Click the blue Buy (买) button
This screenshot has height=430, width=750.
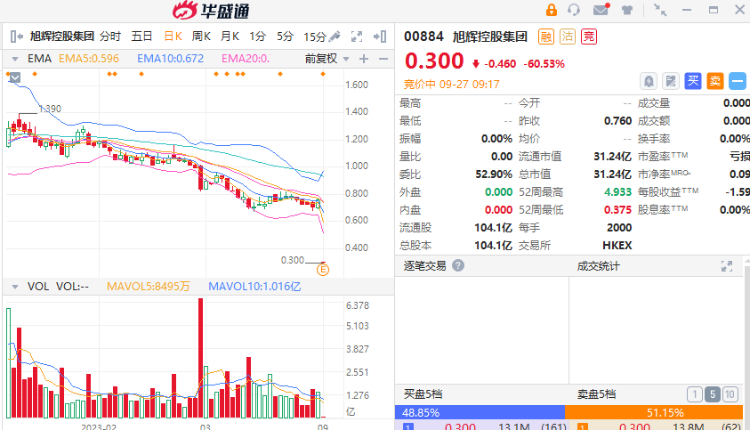click(693, 81)
